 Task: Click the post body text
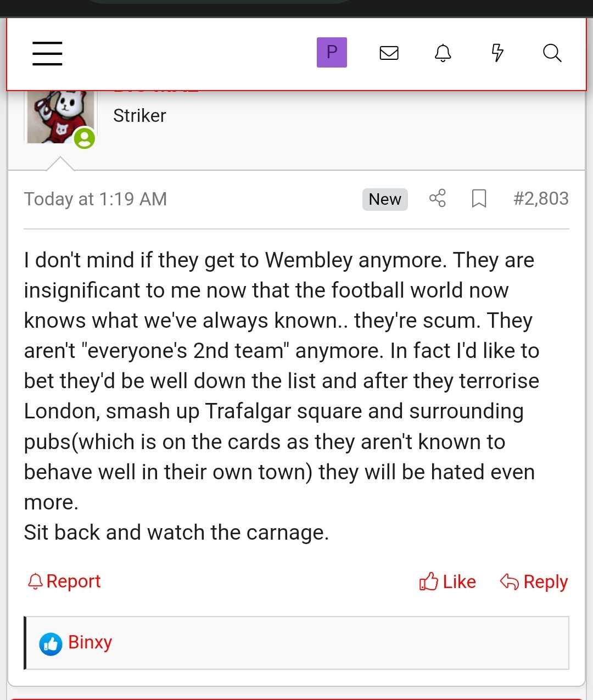pos(281,396)
